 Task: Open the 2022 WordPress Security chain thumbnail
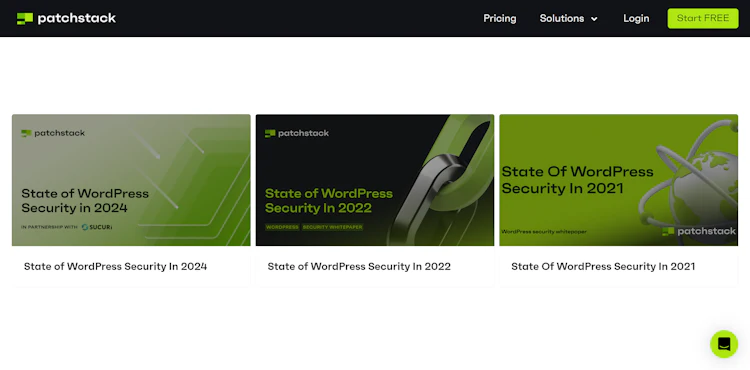(x=375, y=180)
